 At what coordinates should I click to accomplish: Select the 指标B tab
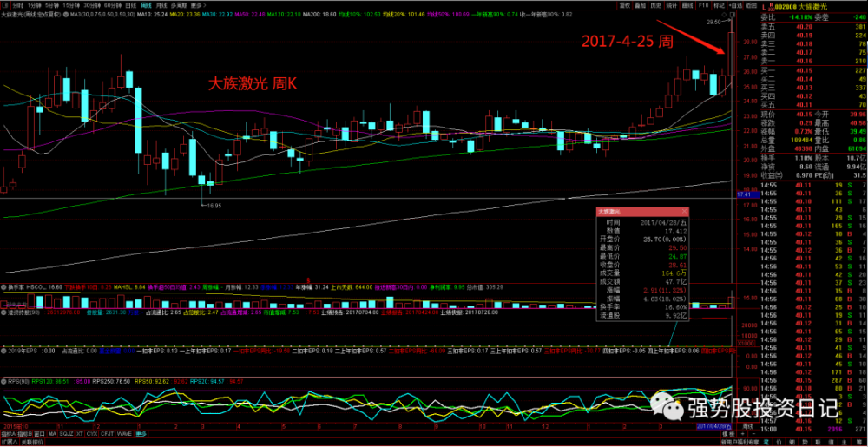click(x=25, y=434)
